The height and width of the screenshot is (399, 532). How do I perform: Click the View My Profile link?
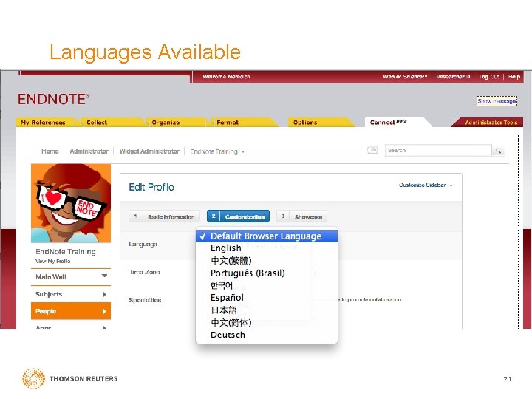53,261
